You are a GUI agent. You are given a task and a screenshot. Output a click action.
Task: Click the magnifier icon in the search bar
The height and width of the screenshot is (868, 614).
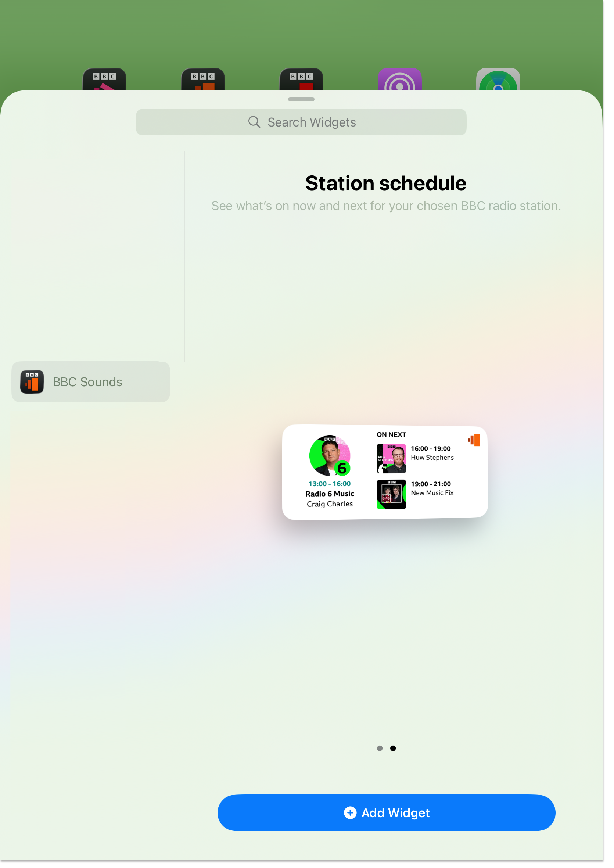[x=254, y=122]
